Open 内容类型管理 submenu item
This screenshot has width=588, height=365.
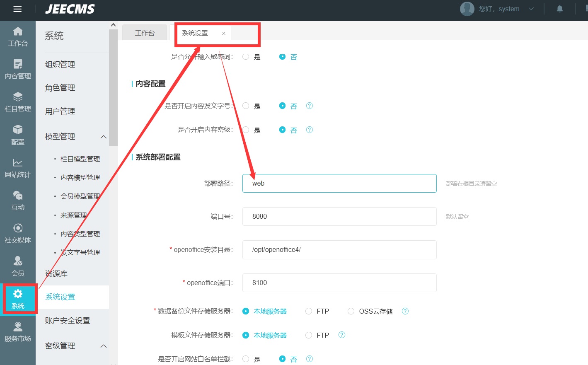point(80,234)
